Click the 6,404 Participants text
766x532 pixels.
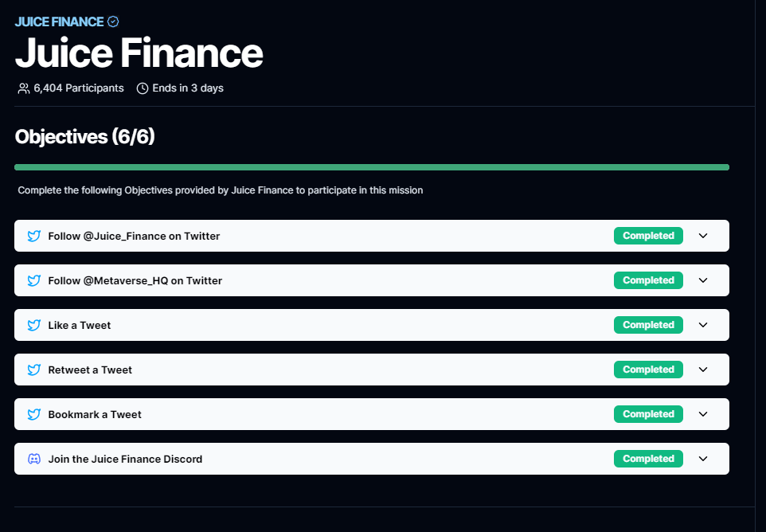click(79, 88)
